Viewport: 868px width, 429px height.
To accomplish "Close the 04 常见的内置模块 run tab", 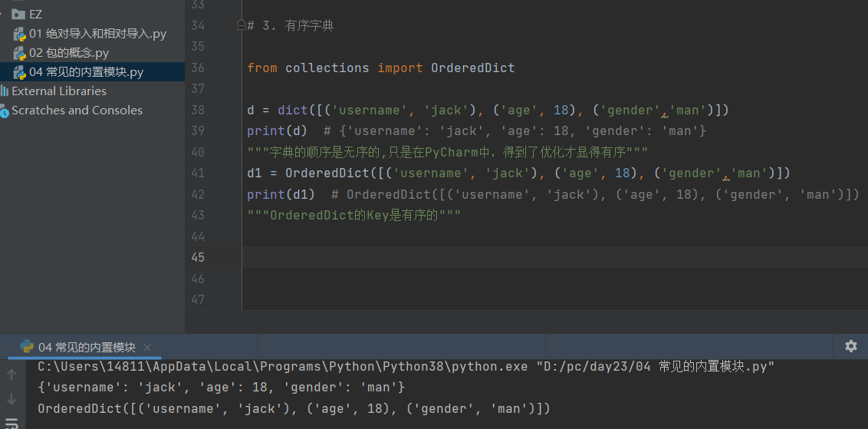I will pyautogui.click(x=146, y=348).
